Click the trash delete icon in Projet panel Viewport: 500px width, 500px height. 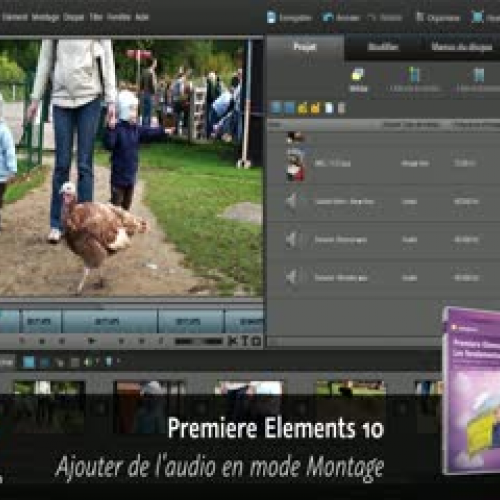click(x=341, y=108)
